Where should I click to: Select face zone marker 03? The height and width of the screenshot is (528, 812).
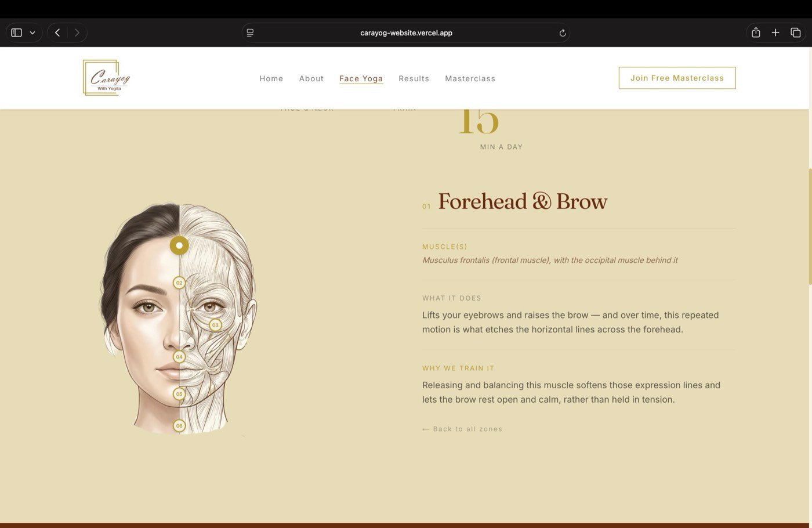coord(215,325)
